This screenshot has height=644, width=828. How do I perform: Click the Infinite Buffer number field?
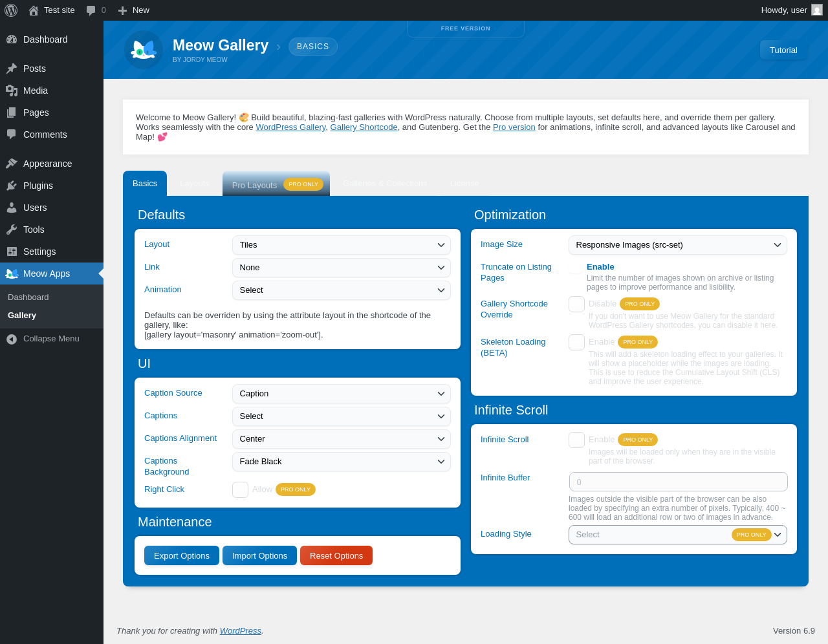679,482
